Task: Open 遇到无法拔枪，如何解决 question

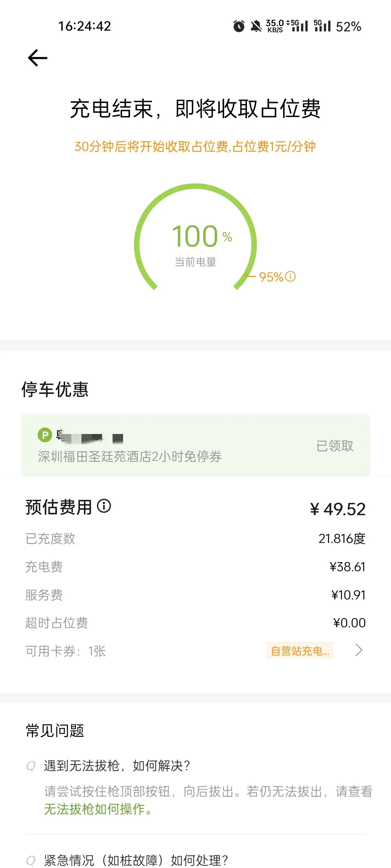Action: coord(117,766)
